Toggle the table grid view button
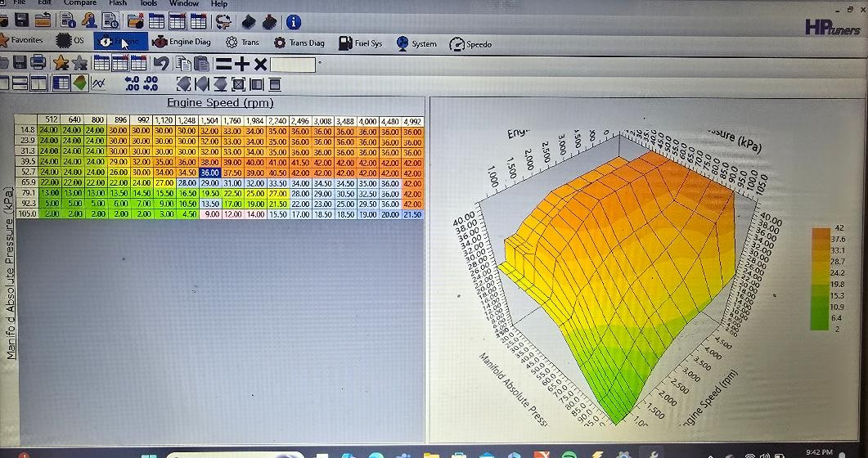This screenshot has height=458, width=868. click(x=61, y=83)
